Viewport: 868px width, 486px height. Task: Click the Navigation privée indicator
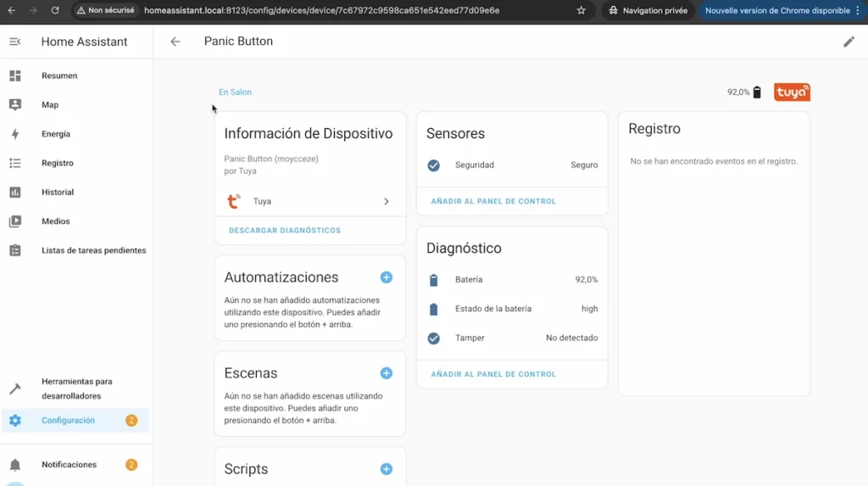coord(648,10)
